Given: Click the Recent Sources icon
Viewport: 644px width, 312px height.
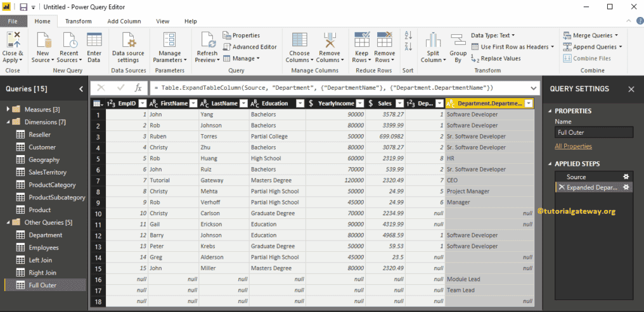Looking at the screenshot, I should tap(70, 40).
